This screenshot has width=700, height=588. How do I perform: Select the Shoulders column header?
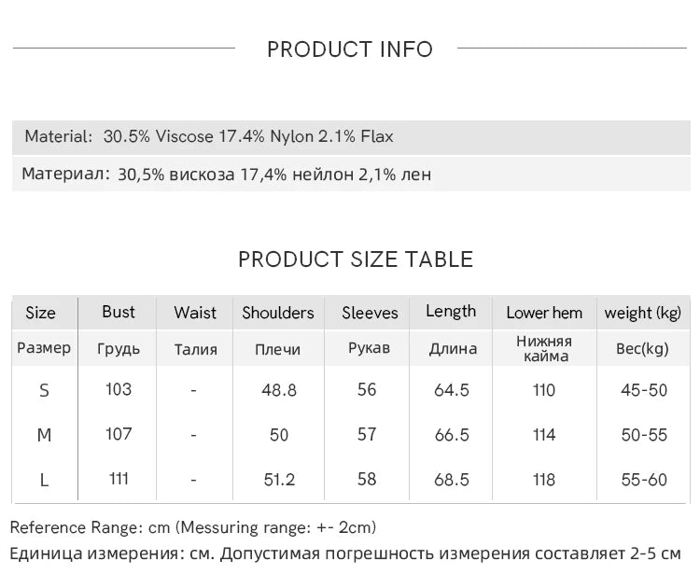(x=278, y=313)
